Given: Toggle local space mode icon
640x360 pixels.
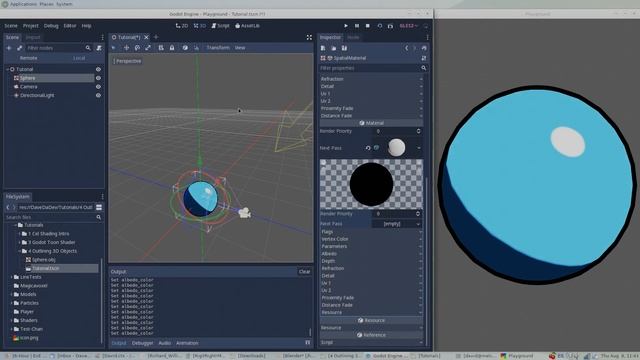Looking at the screenshot, I should coord(185,48).
